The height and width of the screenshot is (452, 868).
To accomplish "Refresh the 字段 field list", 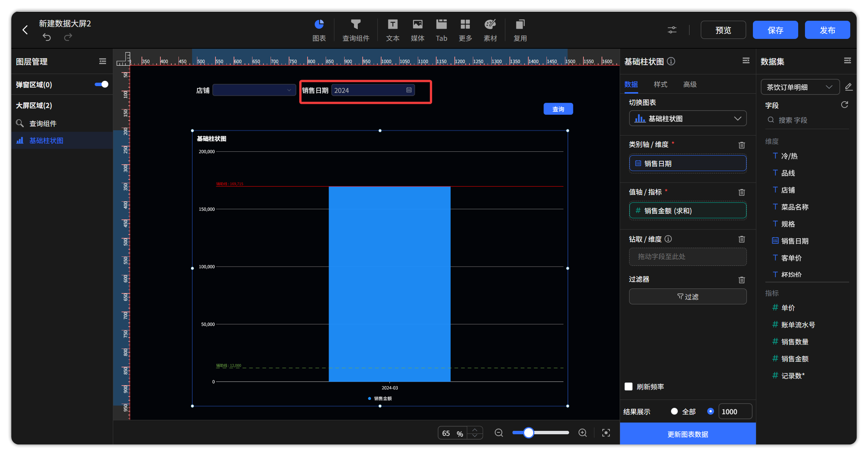I will click(x=844, y=105).
